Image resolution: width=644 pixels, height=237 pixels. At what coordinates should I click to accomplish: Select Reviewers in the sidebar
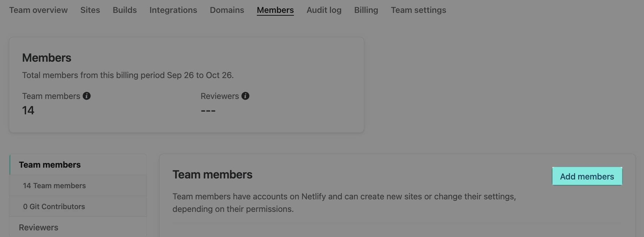[x=39, y=228]
